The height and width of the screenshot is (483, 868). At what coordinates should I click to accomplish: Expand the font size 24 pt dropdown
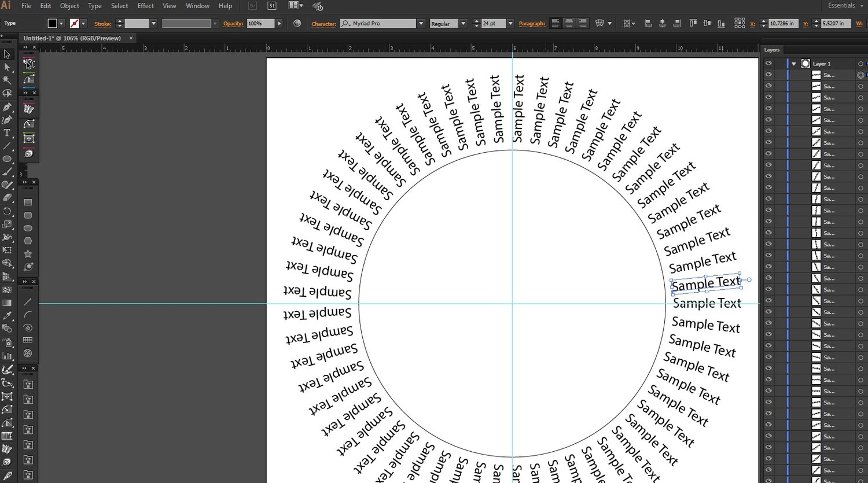click(x=510, y=23)
